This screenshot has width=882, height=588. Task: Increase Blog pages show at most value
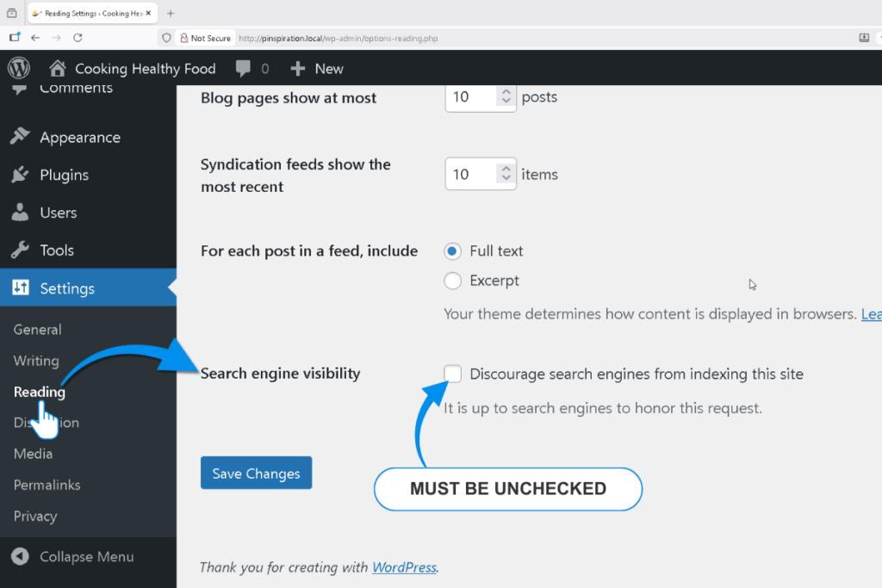506,90
